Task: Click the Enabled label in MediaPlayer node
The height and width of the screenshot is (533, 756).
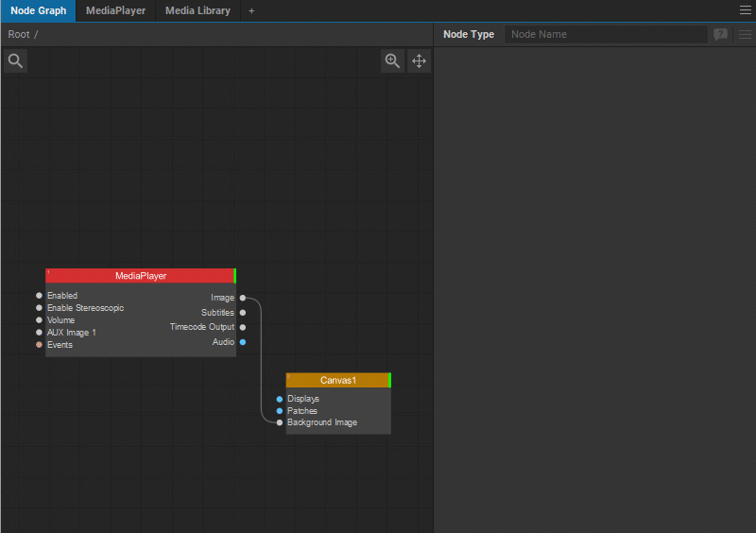Action: click(62, 295)
